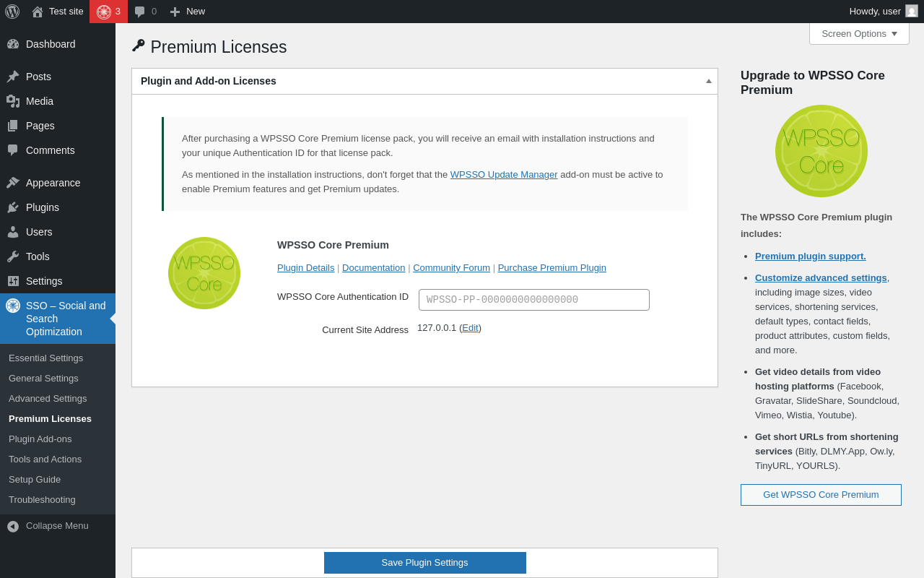Open the Plugin Details link
The image size is (924, 578).
pos(306,267)
